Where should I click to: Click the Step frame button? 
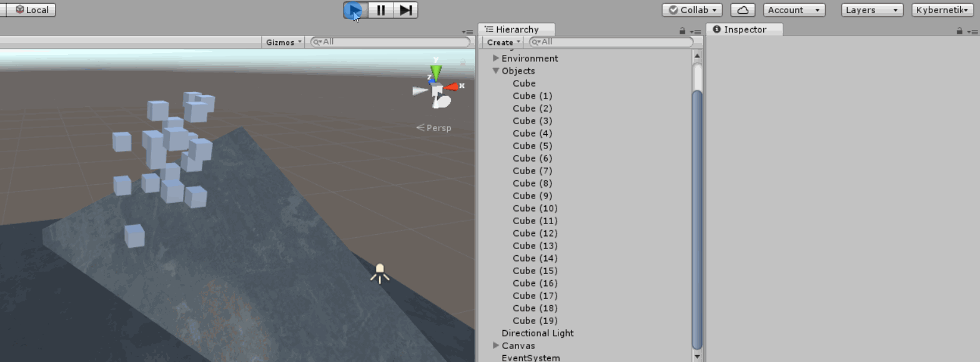(x=406, y=10)
